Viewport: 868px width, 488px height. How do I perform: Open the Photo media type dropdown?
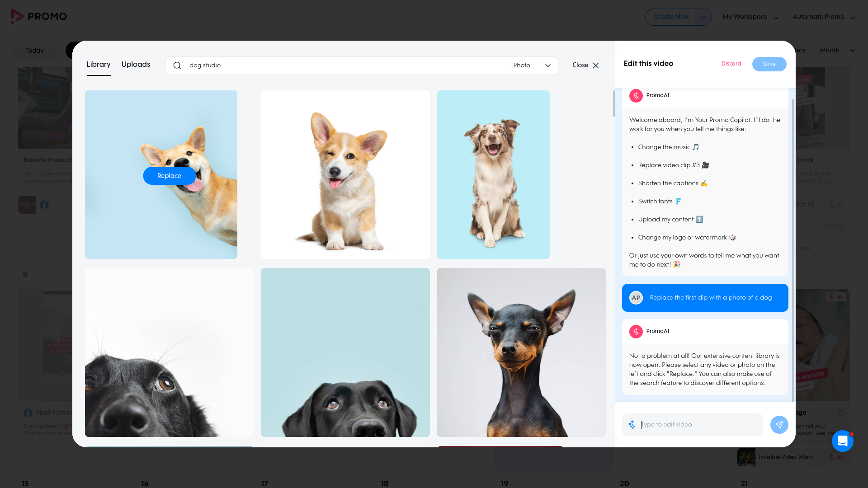[533, 66]
